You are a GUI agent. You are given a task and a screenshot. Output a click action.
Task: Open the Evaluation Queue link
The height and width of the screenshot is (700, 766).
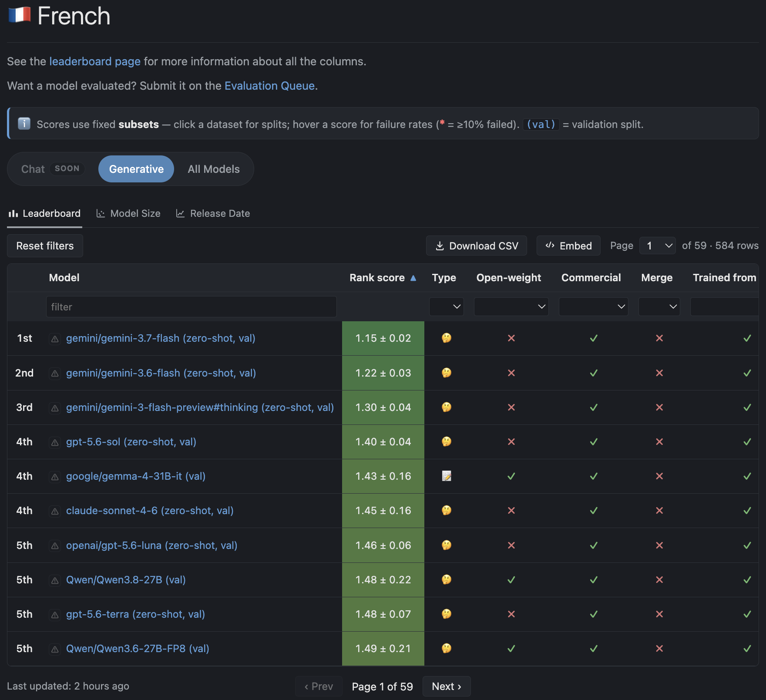(270, 86)
